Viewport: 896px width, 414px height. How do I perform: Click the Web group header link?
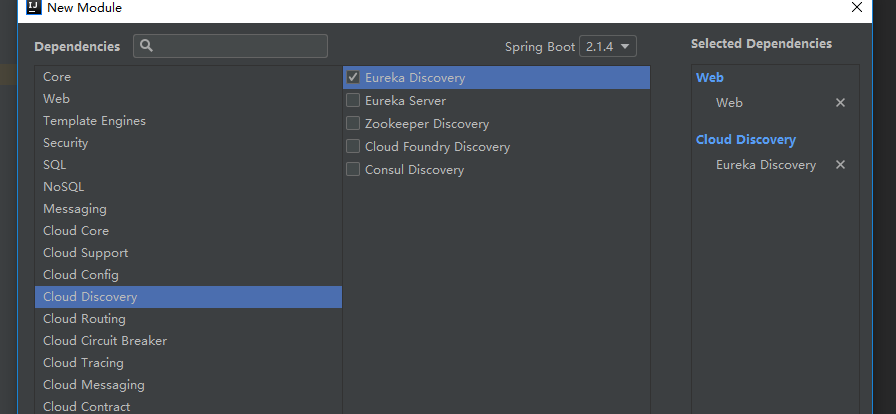[710, 77]
